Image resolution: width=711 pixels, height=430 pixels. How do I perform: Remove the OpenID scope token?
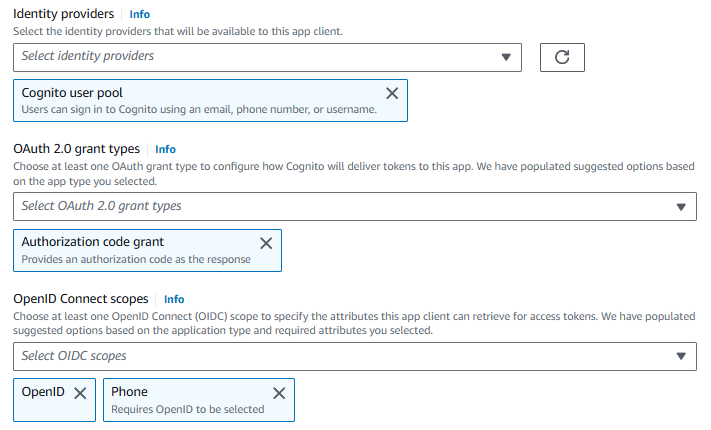coord(80,393)
